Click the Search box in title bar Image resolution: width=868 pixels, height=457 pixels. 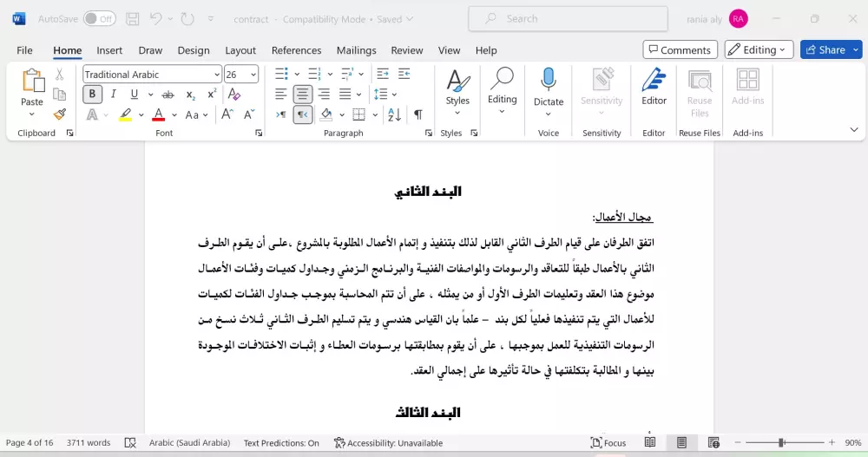[568, 19]
